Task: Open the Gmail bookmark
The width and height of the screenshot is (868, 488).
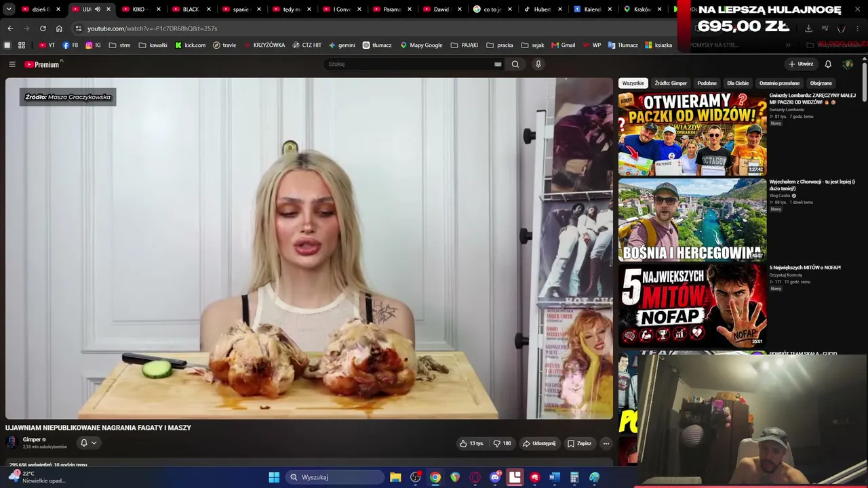Action: tap(564, 45)
